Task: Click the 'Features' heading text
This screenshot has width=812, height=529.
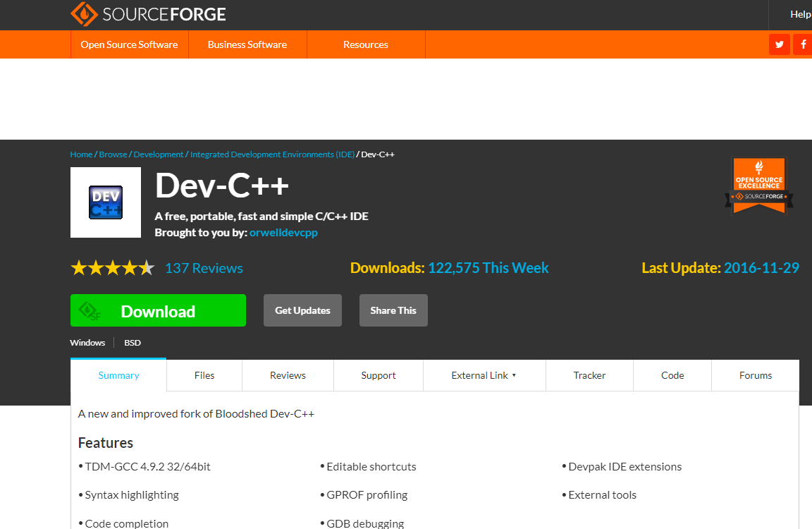Action: 106,443
